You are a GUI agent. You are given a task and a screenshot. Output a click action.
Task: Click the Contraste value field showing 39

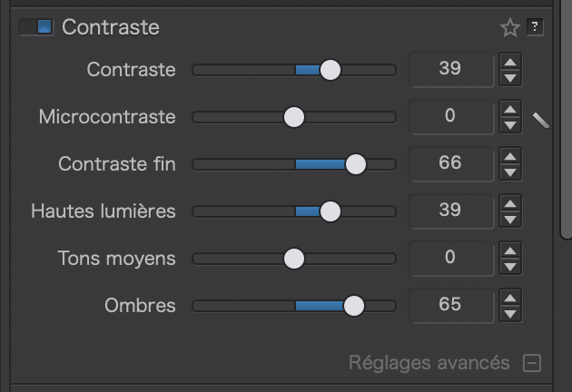450,70
